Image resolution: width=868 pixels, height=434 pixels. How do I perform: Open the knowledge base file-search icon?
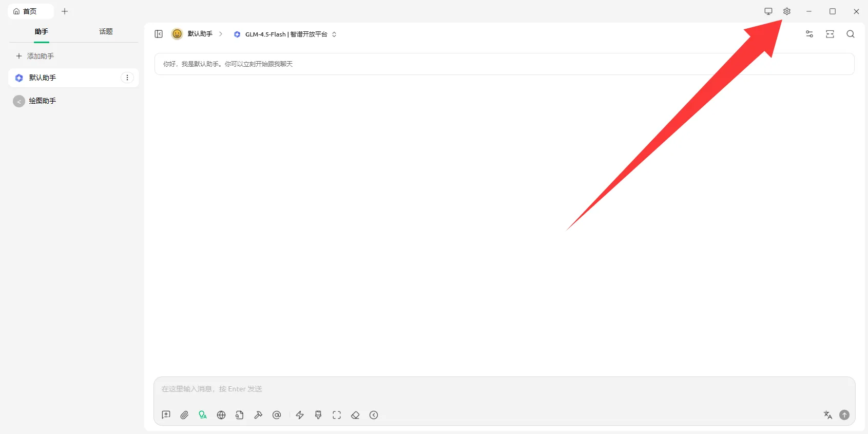point(240,415)
